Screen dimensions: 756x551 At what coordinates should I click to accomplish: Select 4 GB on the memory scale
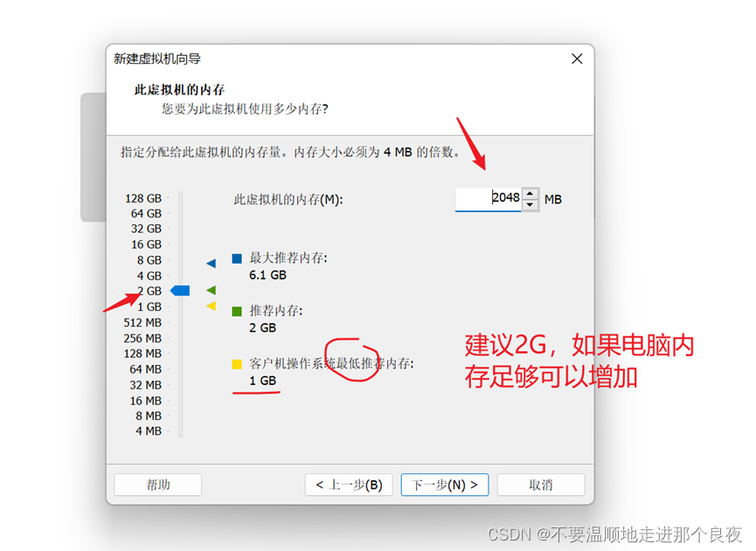click(x=149, y=276)
